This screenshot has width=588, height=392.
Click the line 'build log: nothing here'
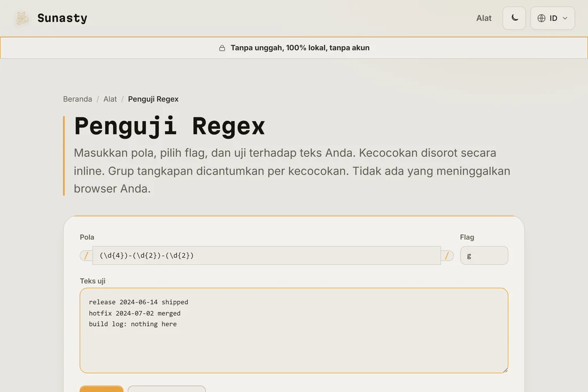(133, 324)
